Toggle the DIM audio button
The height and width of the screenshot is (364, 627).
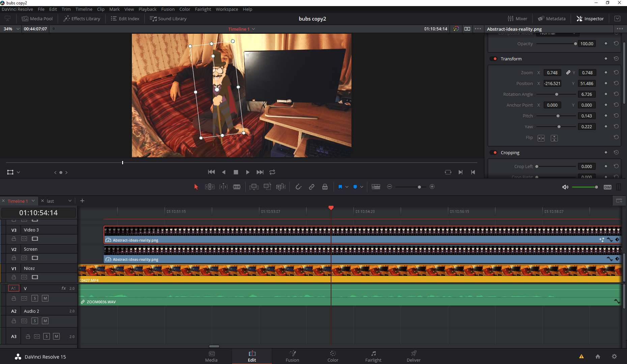607,187
